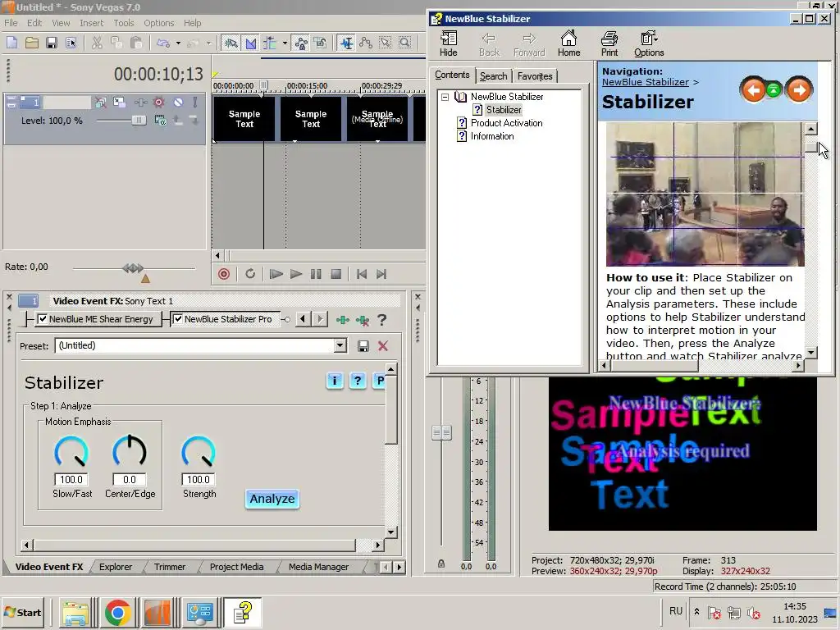Viewport: 840px width, 630px height.
Task: Uncheck the NewBlue Stabilizer Pro effect
Action: coord(178,319)
